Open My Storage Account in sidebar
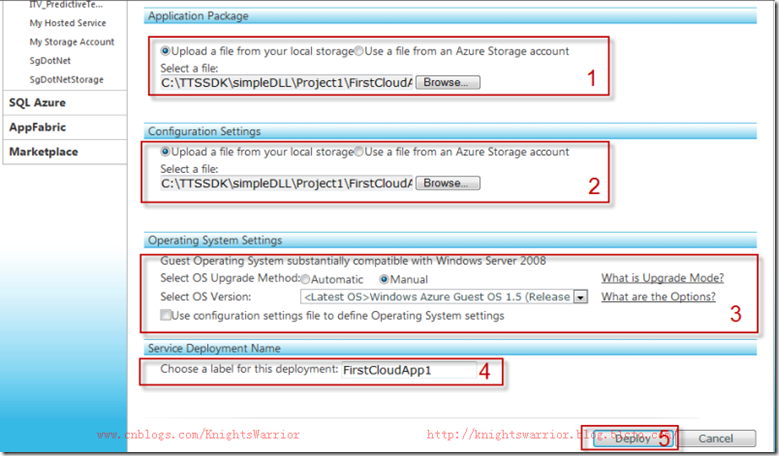Viewport: 779px width, 456px height. click(x=72, y=42)
